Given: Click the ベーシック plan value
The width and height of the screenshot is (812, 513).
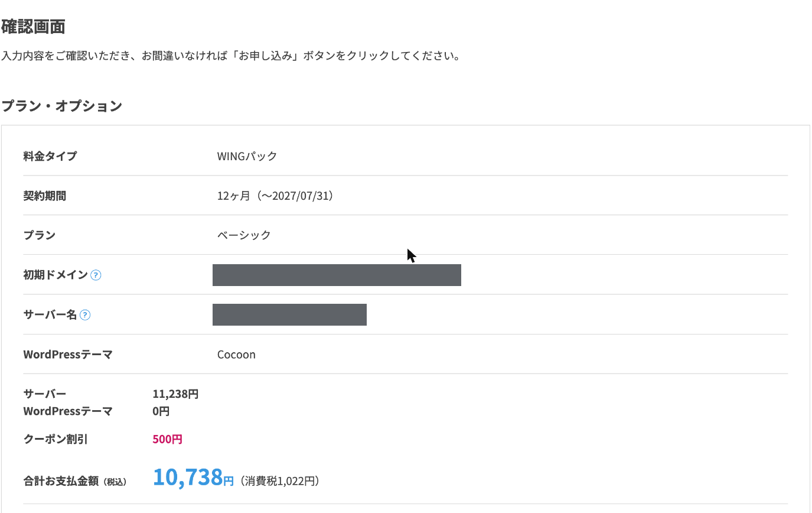Looking at the screenshot, I should (244, 235).
